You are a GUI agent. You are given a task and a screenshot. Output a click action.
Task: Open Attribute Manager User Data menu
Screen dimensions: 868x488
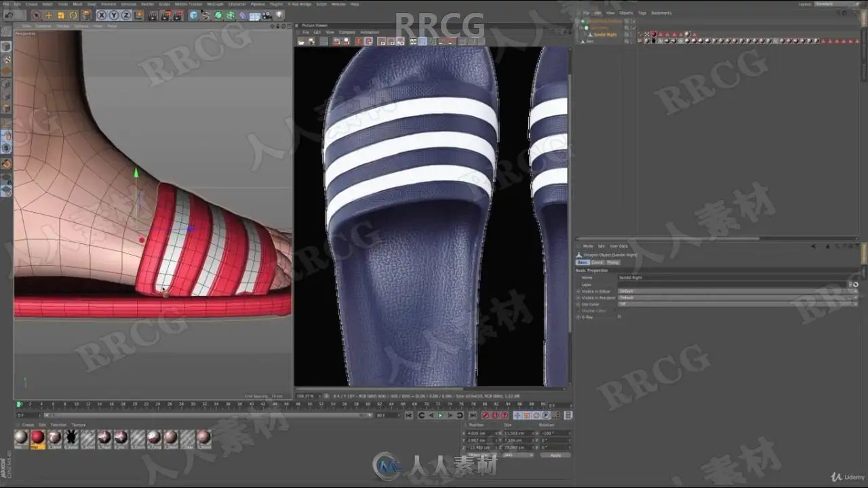618,246
